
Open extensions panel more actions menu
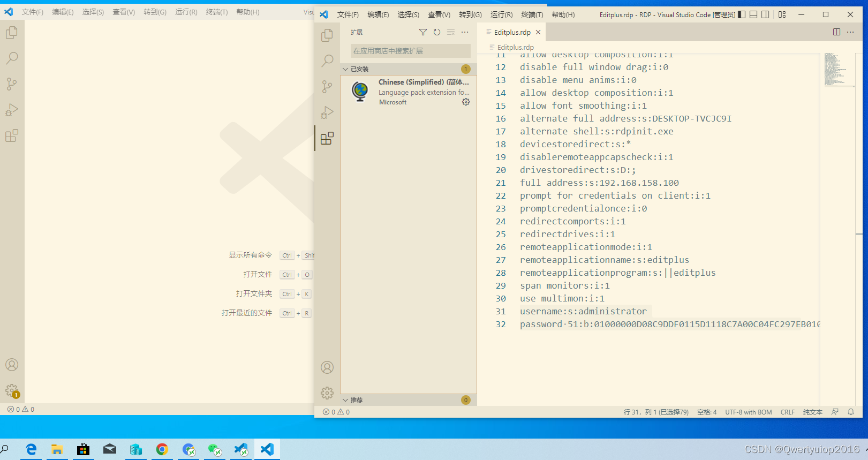point(465,32)
